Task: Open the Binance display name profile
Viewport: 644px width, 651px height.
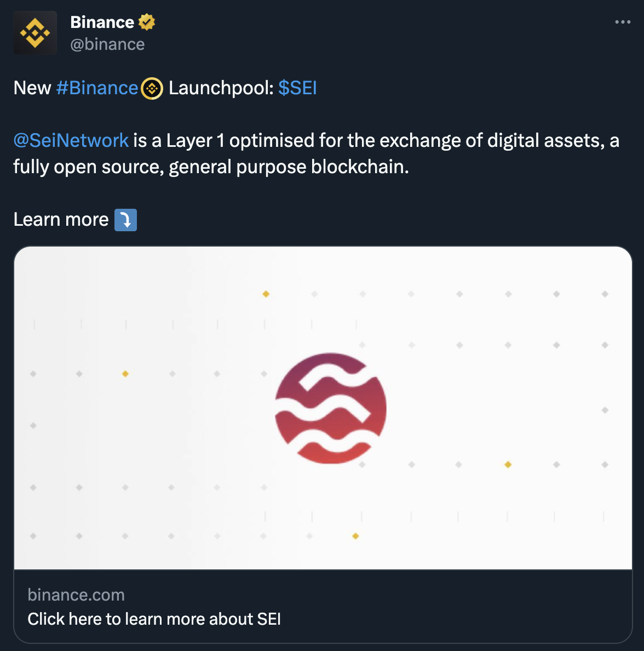Action: 102,22
